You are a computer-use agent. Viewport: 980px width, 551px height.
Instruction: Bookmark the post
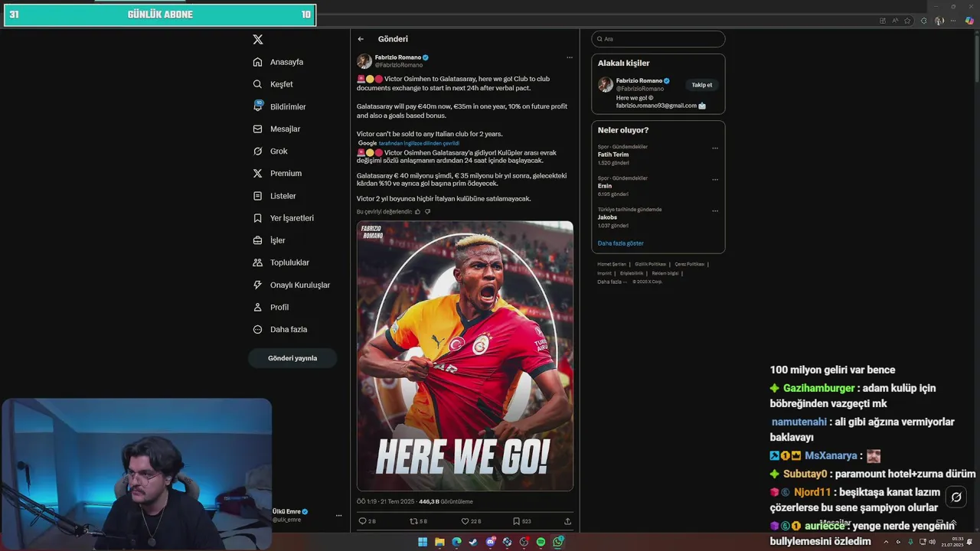pos(516,521)
